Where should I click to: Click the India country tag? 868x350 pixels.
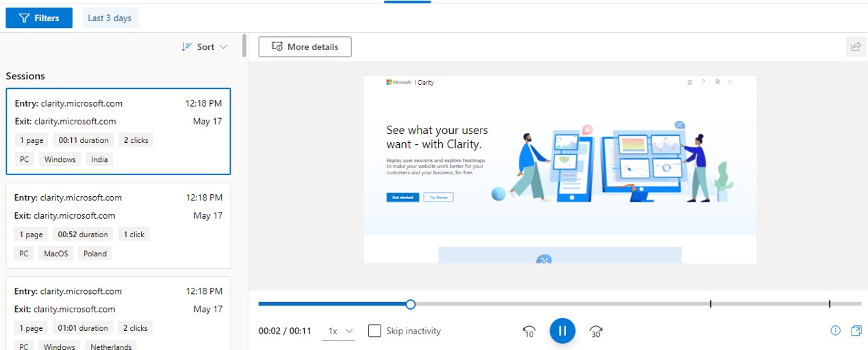click(x=99, y=159)
